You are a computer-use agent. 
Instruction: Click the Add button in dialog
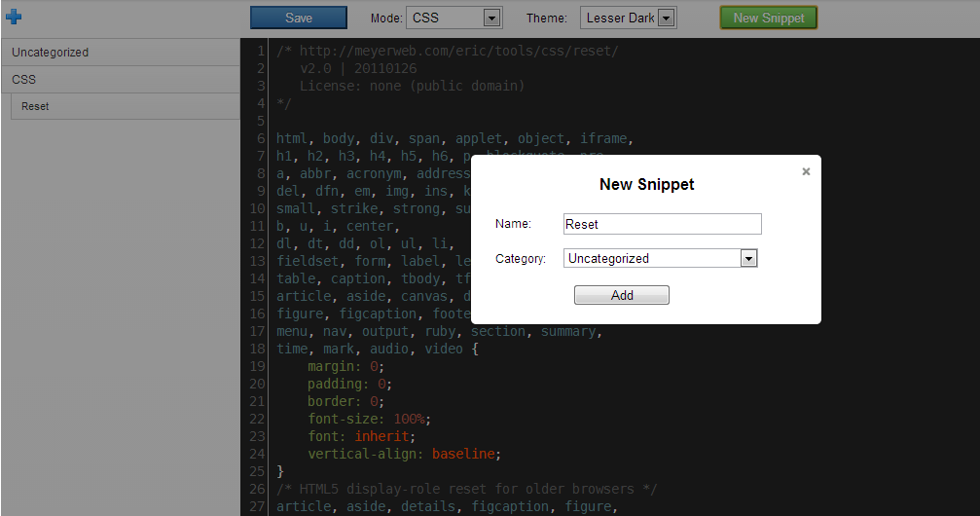(622, 295)
